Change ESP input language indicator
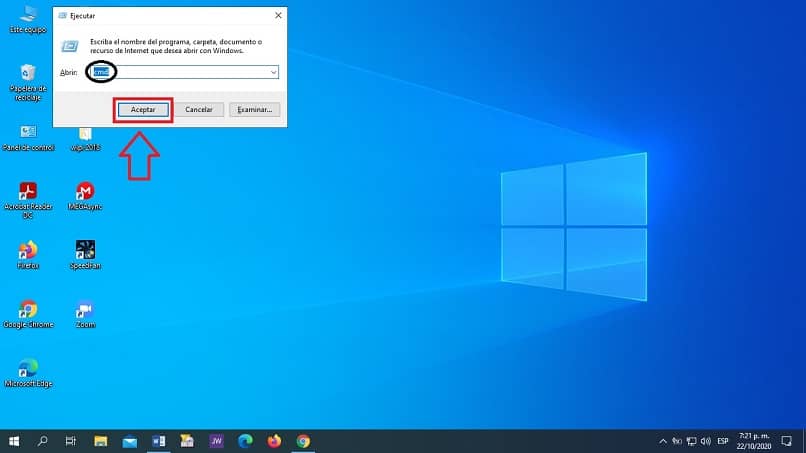This screenshot has height=453, width=806. [x=723, y=441]
